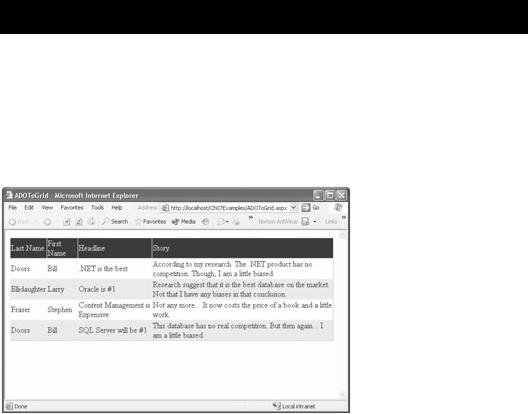This screenshot has height=414, width=528.
Task: Click the page icon in Address bar
Action: (x=165, y=208)
